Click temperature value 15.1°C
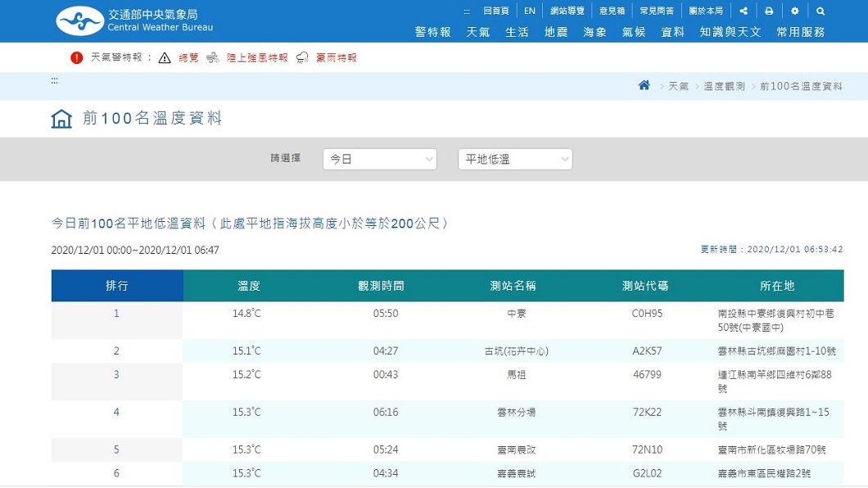The width and height of the screenshot is (868, 488). [246, 351]
